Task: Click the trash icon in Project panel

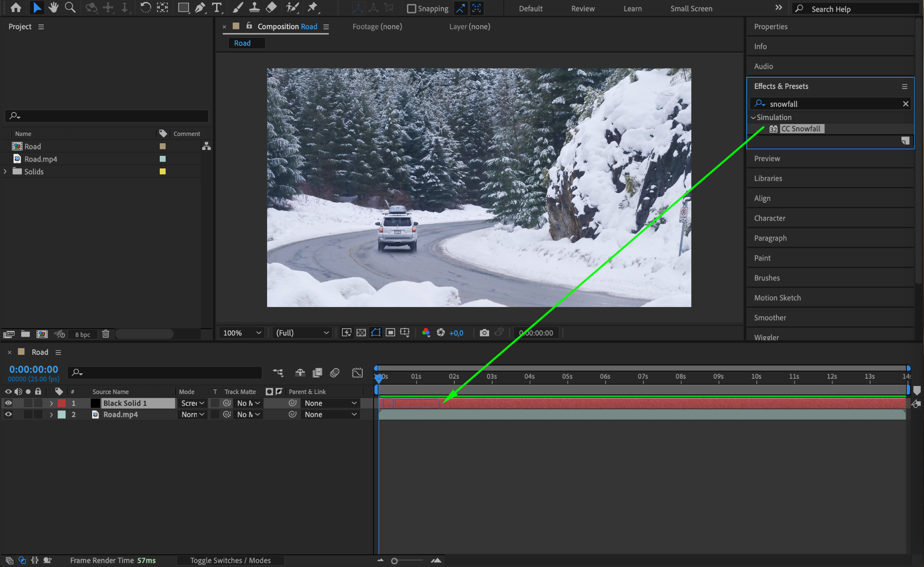Action: [x=106, y=334]
